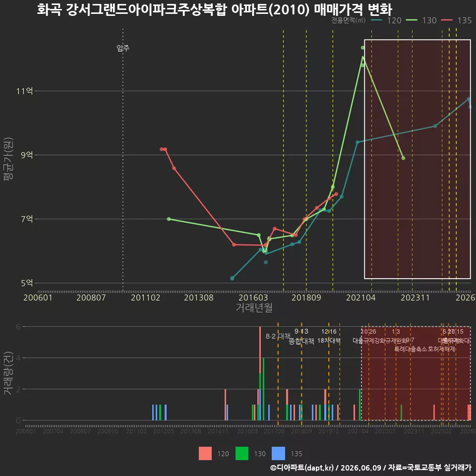Click the 202502 label on the volume x-axis
Viewport: 476px width, 476px height.
(441, 431)
